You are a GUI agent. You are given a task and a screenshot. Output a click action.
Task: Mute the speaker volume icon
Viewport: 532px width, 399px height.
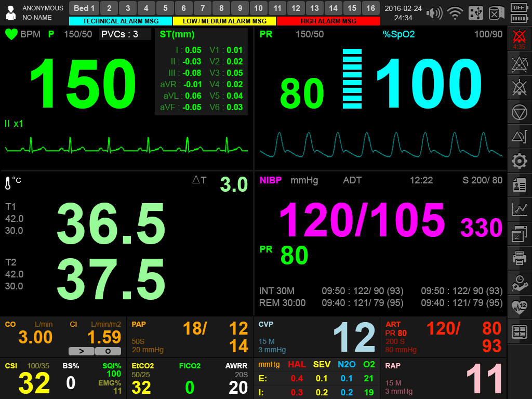[x=434, y=12]
